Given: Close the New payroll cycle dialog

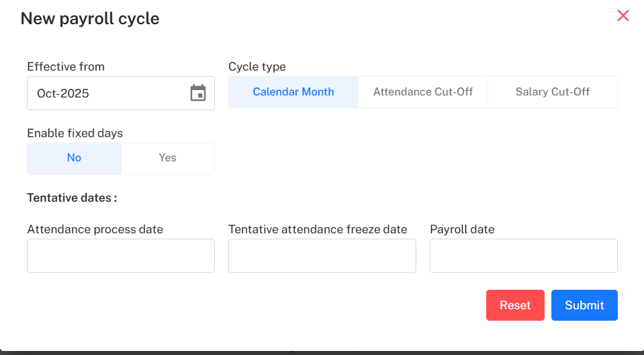Looking at the screenshot, I should tap(623, 15).
